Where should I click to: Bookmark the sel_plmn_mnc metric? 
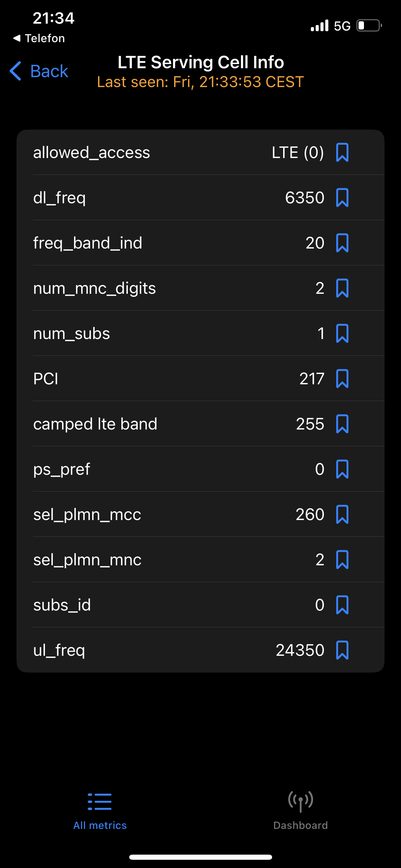(x=342, y=560)
